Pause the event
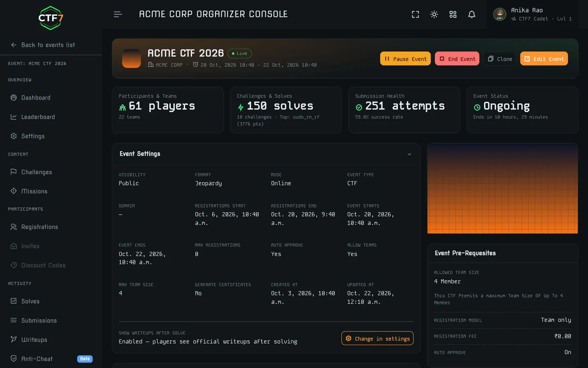 (x=405, y=59)
